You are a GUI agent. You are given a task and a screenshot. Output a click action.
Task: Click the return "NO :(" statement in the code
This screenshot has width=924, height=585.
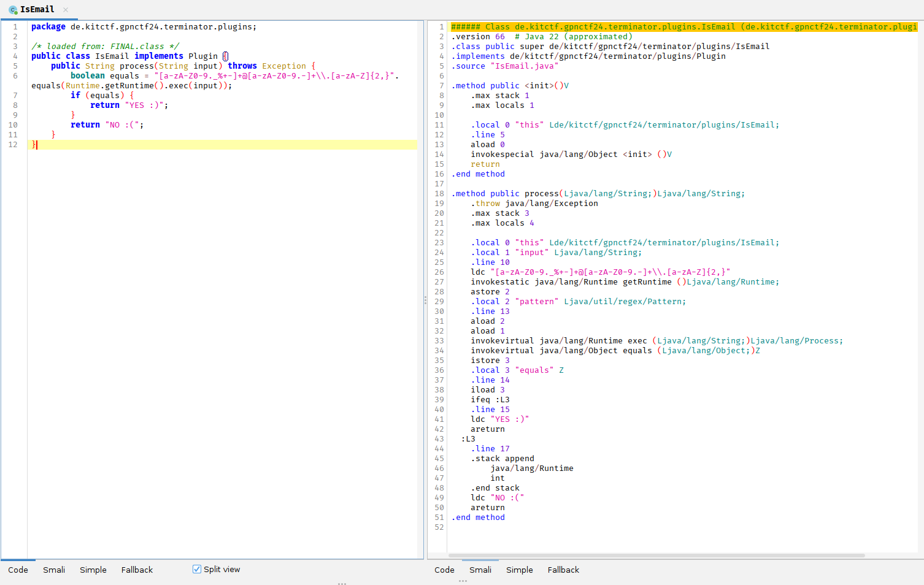click(x=107, y=124)
